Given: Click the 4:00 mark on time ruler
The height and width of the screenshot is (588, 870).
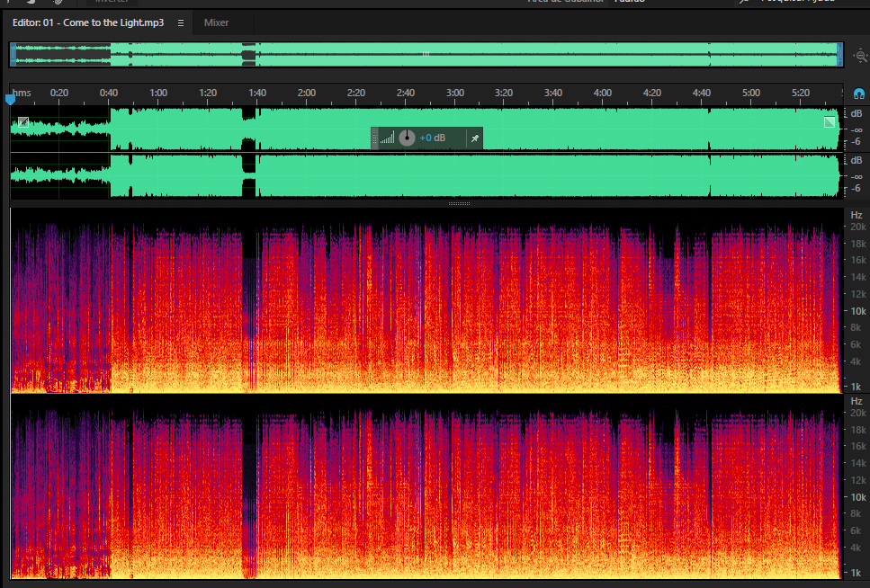Looking at the screenshot, I should click(x=603, y=93).
